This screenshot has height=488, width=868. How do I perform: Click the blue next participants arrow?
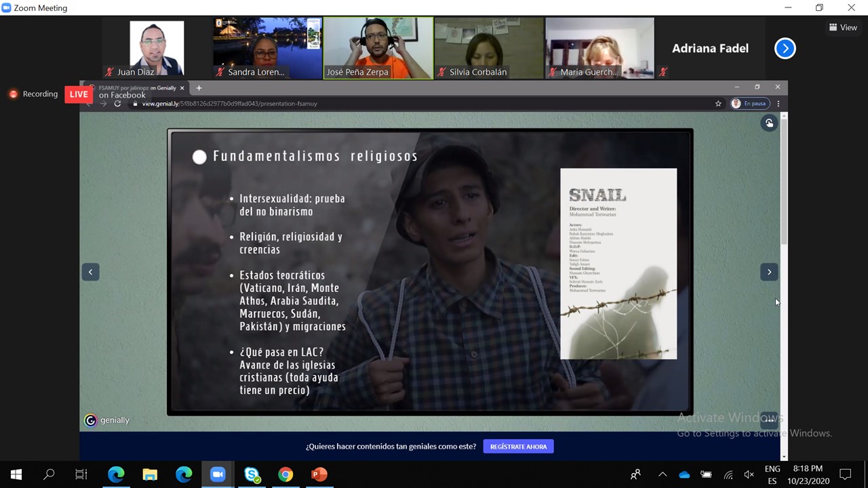pyautogui.click(x=785, y=48)
